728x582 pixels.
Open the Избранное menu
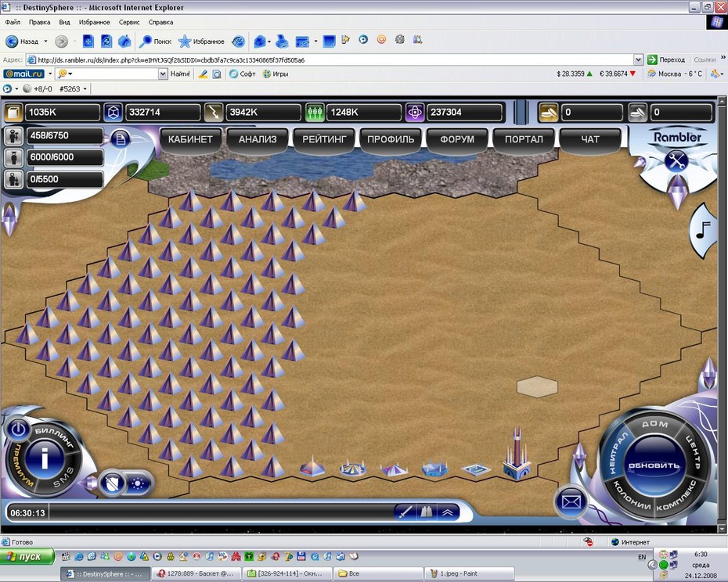94,22
